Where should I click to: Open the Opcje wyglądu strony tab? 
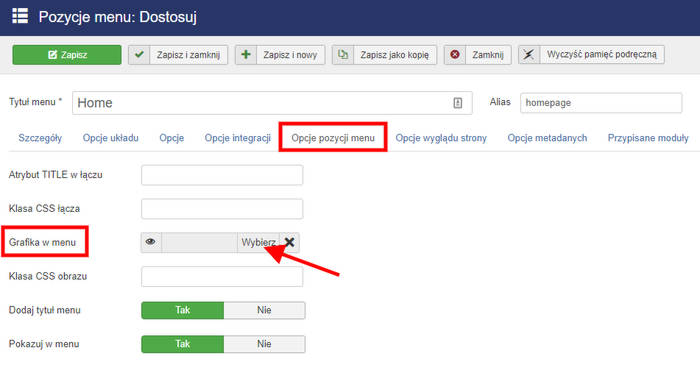(x=441, y=138)
